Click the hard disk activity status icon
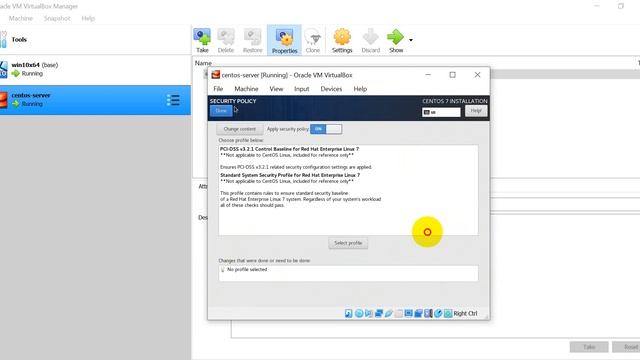This screenshot has height=360, width=640. 349,313
